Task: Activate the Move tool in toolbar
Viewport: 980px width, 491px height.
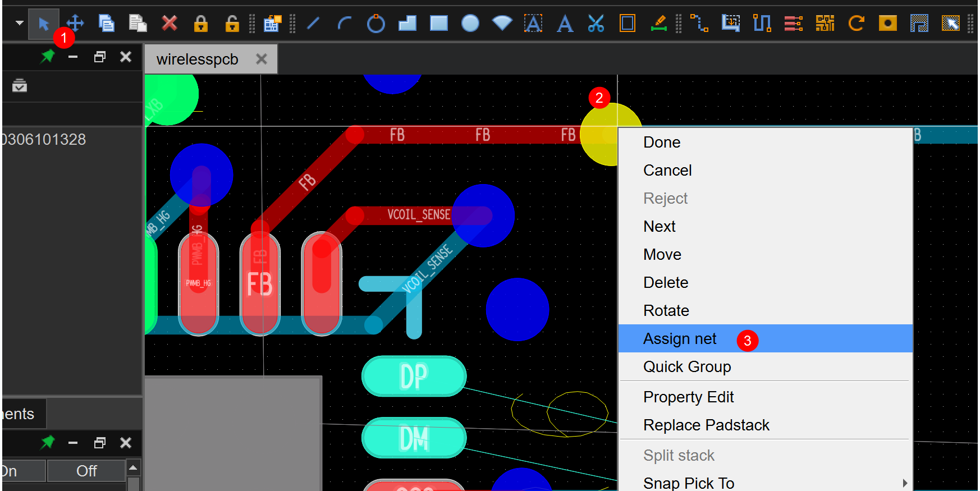Action: click(75, 24)
